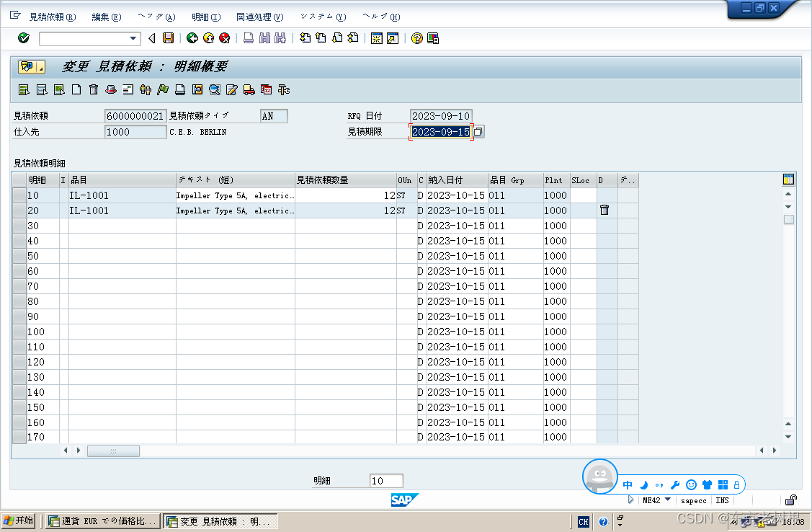812x532 pixels.
Task: Open the calendar picker next to 見積期限
Action: coord(479,131)
